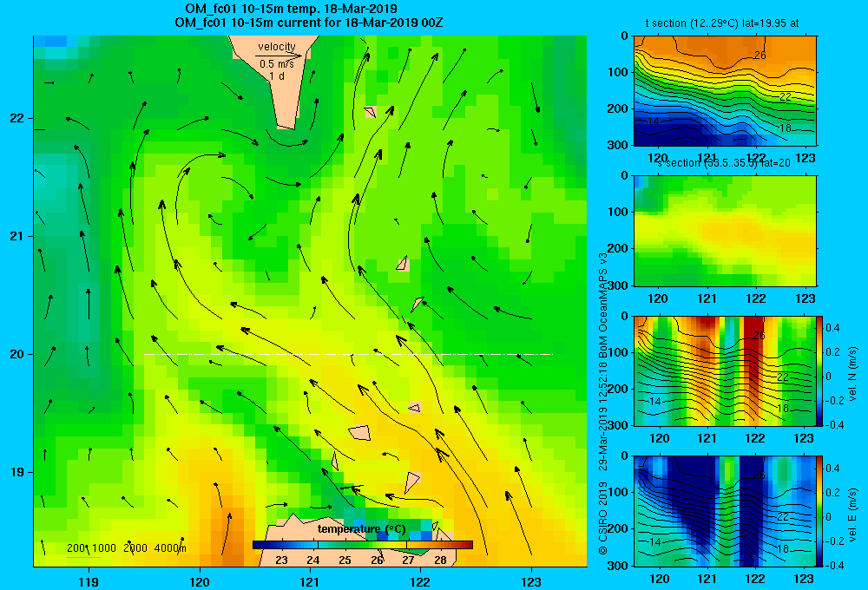Click the '1000' bathymetry legend label

tap(104, 548)
